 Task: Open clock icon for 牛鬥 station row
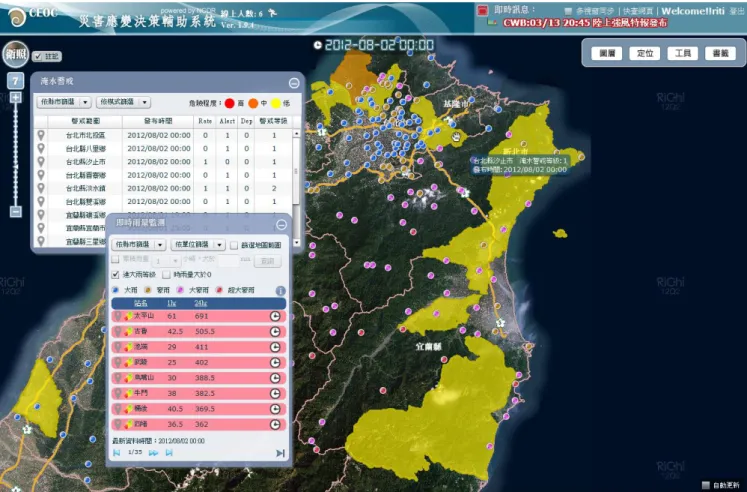(275, 393)
